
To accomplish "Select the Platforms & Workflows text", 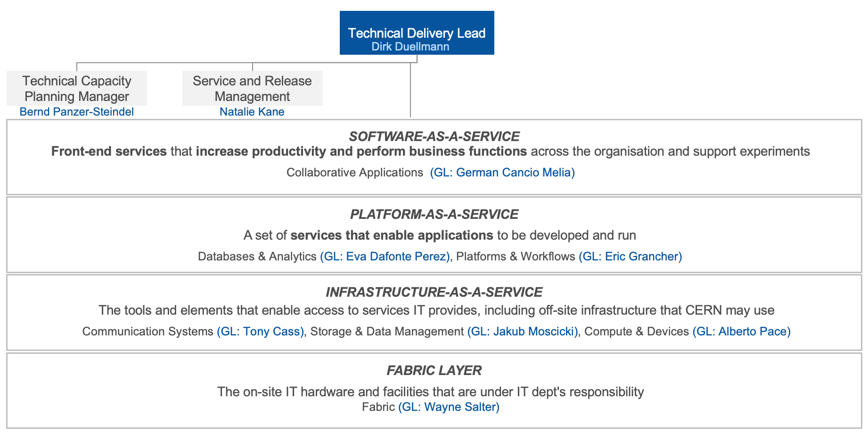I will [x=516, y=257].
